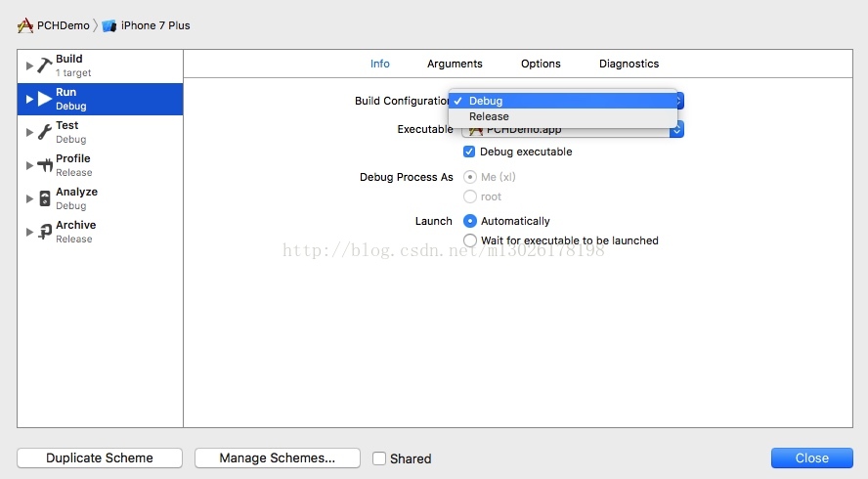Image resolution: width=868 pixels, height=479 pixels.
Task: Uncheck the Debug executable checkbox
Action: (470, 152)
